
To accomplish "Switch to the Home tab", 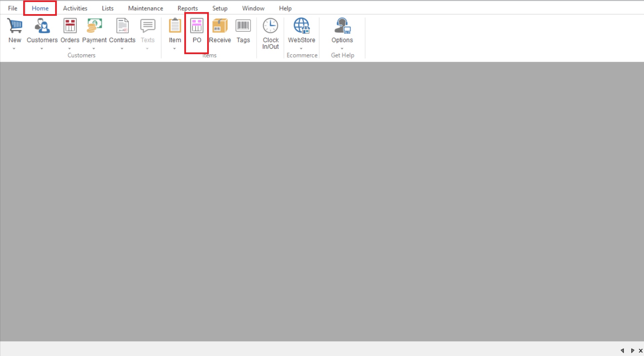I will tap(40, 8).
